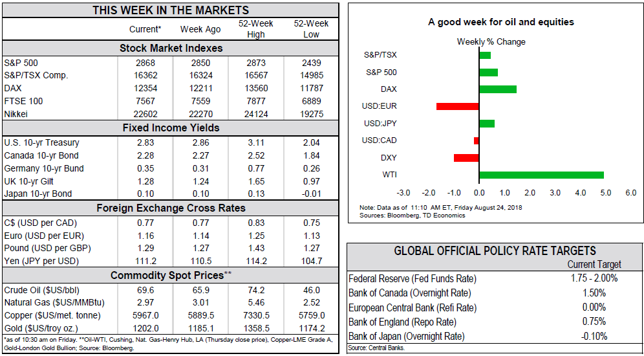Click the 'Commodity Spot Prices' header
The height and width of the screenshot is (356, 644).
pos(171,276)
